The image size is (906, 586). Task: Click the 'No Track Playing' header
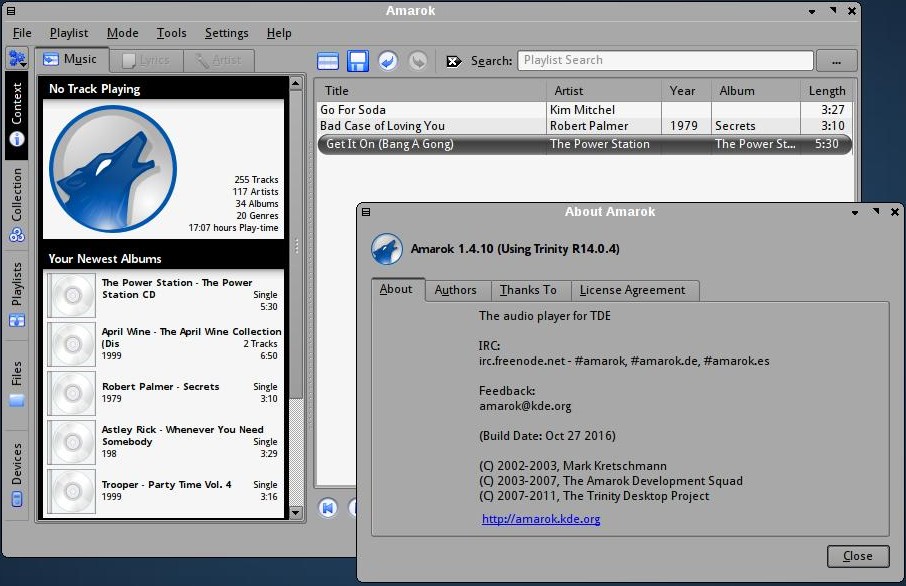pos(94,89)
